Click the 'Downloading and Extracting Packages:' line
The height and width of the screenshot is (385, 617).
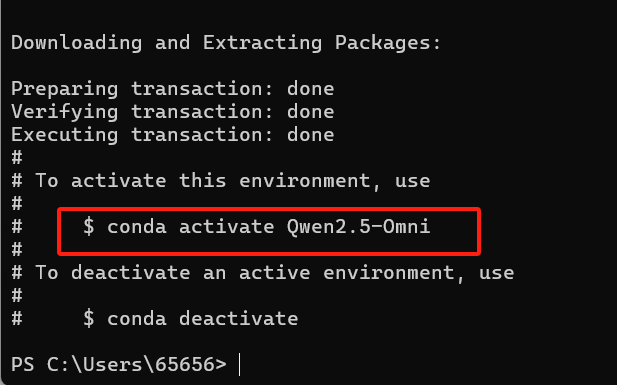[x=226, y=43]
